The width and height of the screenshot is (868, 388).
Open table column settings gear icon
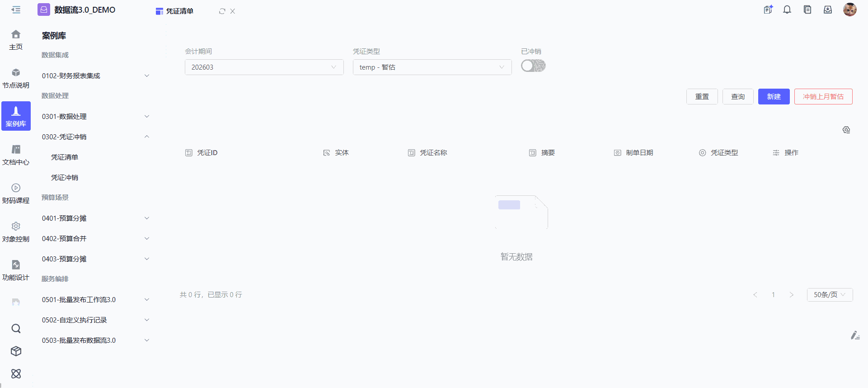[846, 130]
